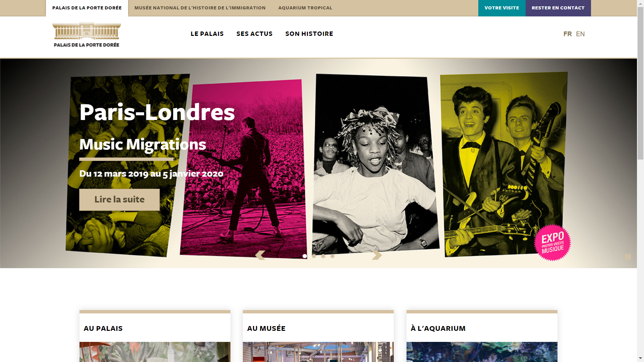Open the Ses Actus menu
Screen dimensions: 644x362
tap(254, 34)
